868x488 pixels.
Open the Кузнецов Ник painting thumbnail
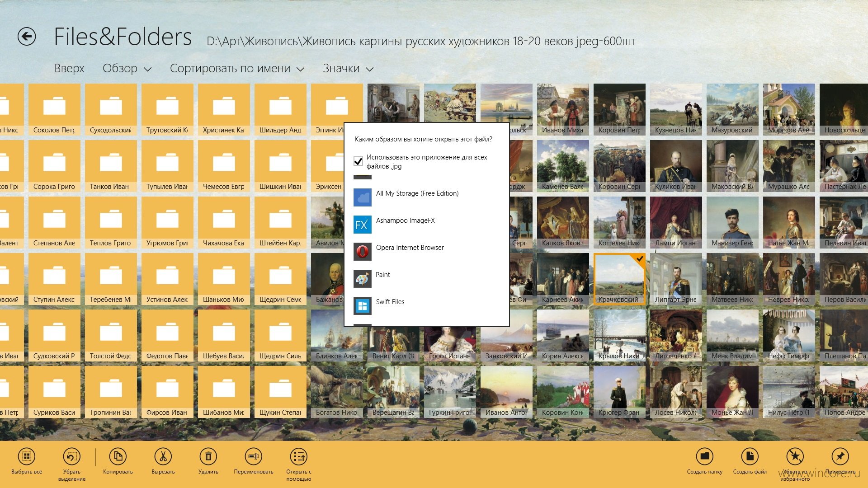(x=676, y=109)
